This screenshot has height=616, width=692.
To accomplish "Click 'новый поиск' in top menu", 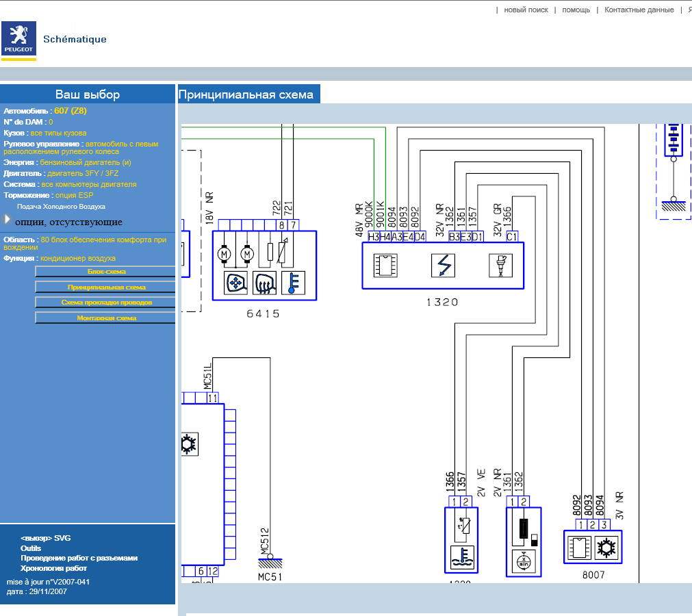I will (526, 10).
